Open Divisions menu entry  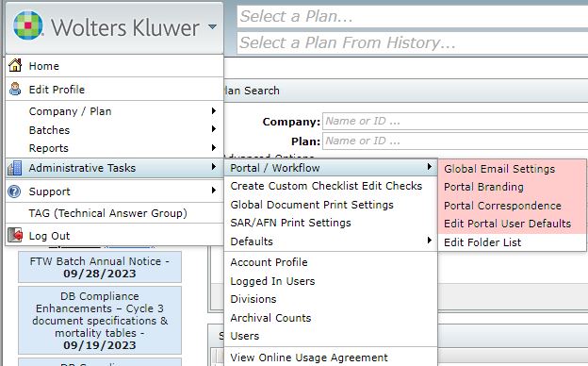[331, 299]
